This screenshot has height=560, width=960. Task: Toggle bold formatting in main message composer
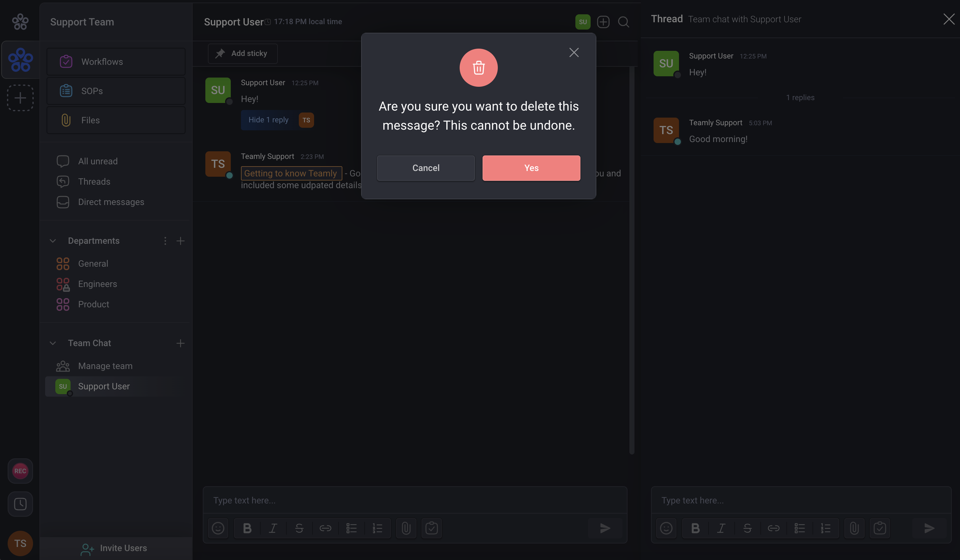coord(247,528)
